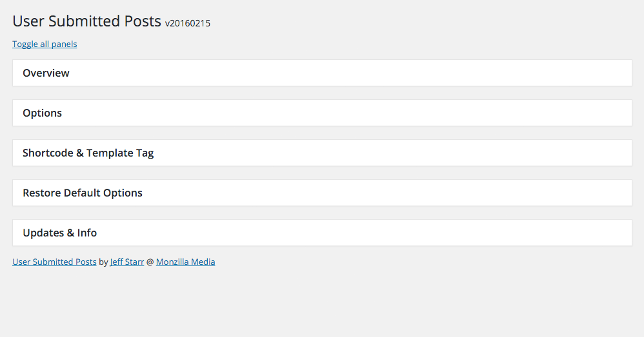Open the Updates & Info panel

[322, 233]
